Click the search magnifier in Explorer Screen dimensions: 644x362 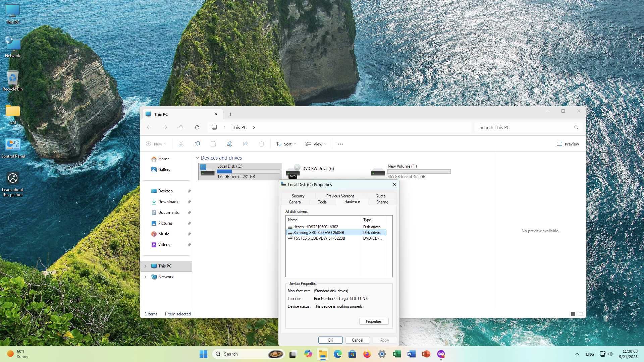click(x=576, y=127)
